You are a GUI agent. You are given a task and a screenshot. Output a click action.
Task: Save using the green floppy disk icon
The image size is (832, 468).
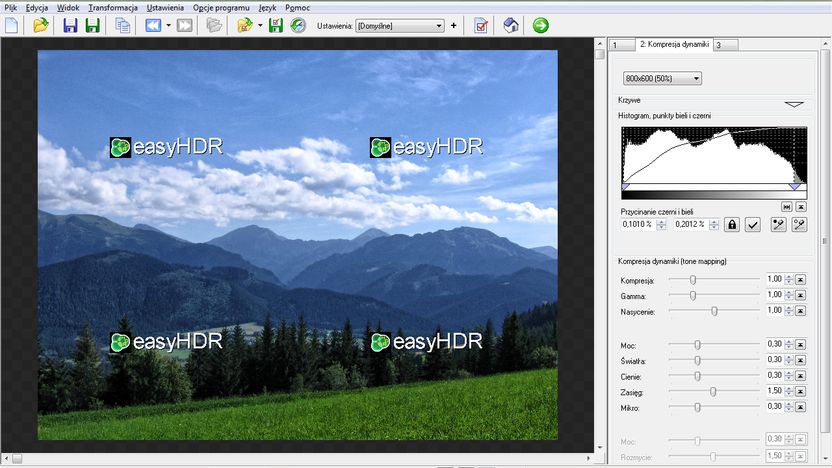click(93, 25)
